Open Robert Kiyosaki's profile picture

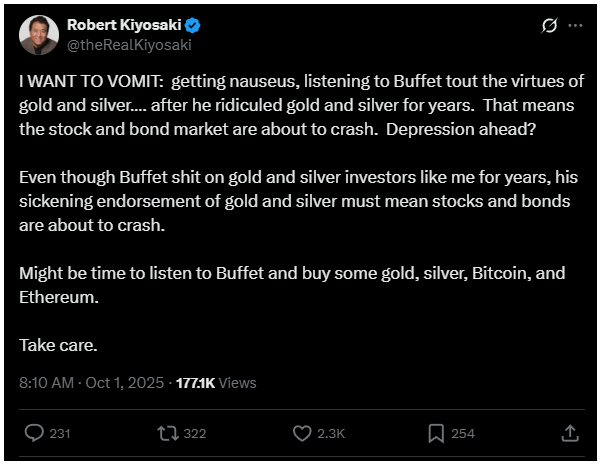click(37, 35)
